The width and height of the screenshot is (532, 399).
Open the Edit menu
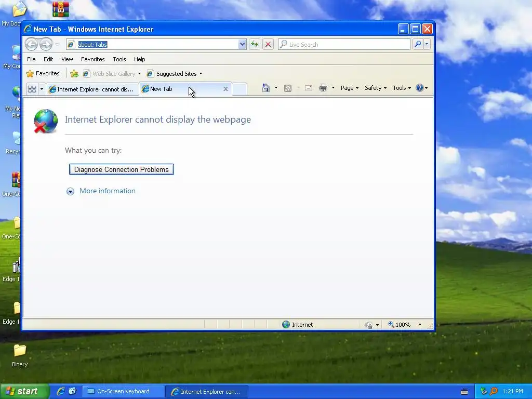(48, 59)
